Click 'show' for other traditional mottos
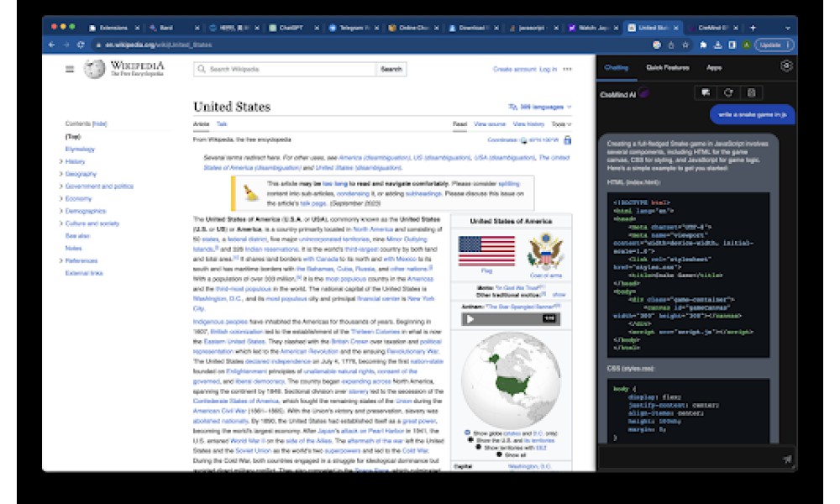 coord(559,295)
